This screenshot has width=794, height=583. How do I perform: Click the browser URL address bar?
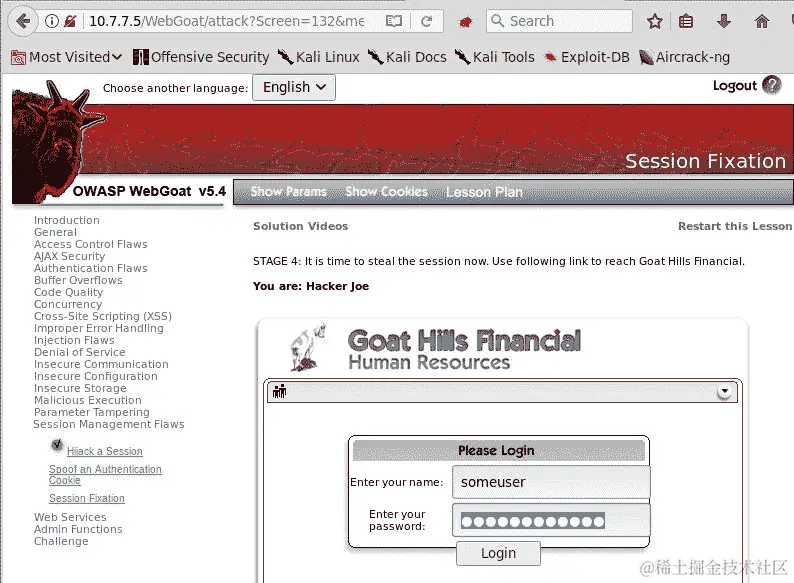(226, 21)
